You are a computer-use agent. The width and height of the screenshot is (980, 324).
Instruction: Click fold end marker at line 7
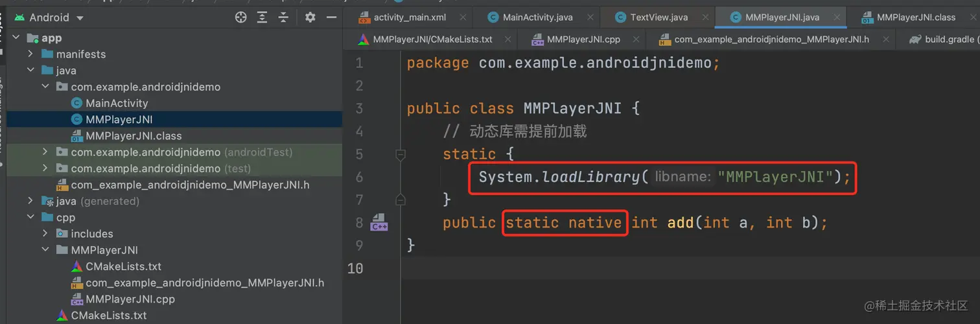(400, 200)
